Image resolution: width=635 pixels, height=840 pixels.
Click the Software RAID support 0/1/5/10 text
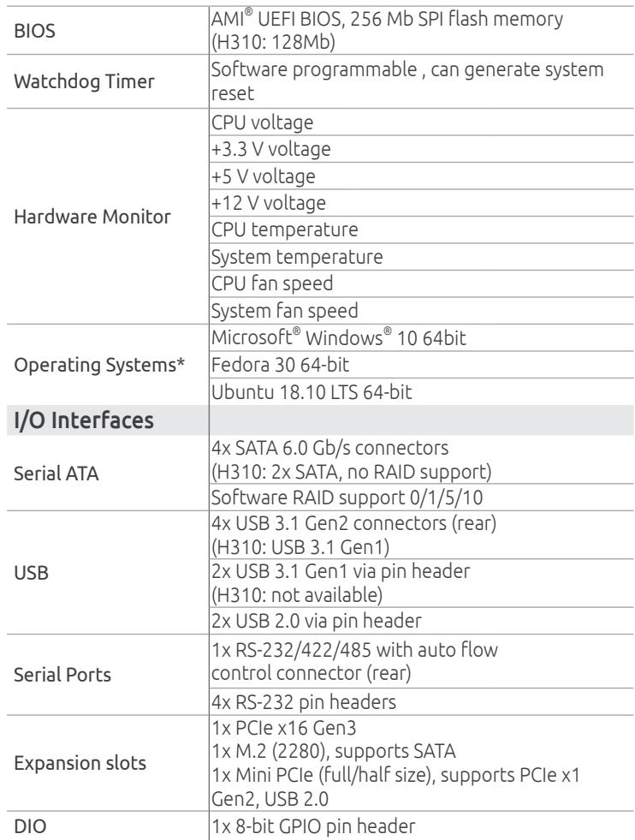point(347,497)
